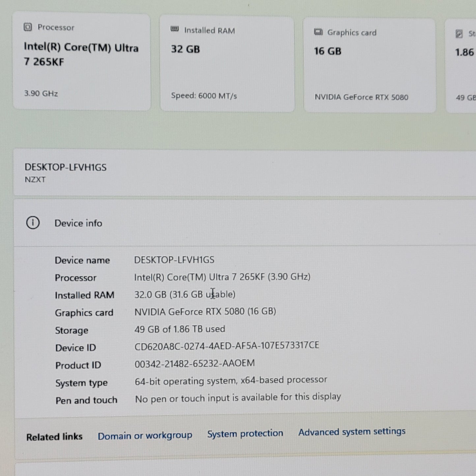Click the 'Related links' label

54,437
